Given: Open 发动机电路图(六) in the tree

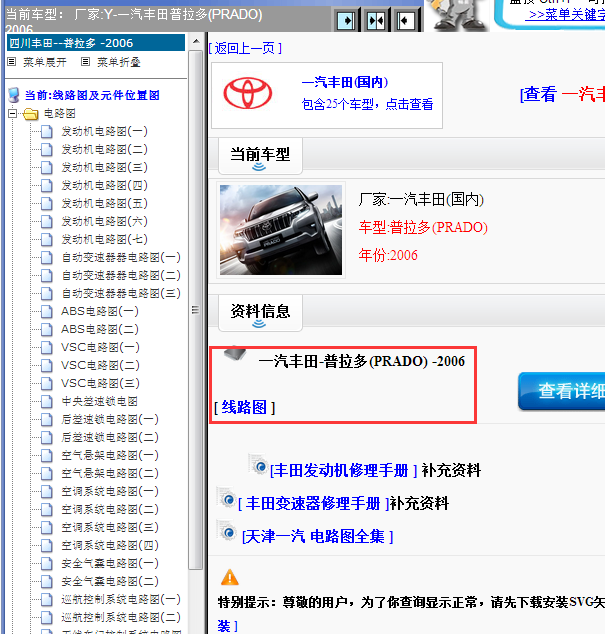Looking at the screenshot, I should [x=105, y=221].
